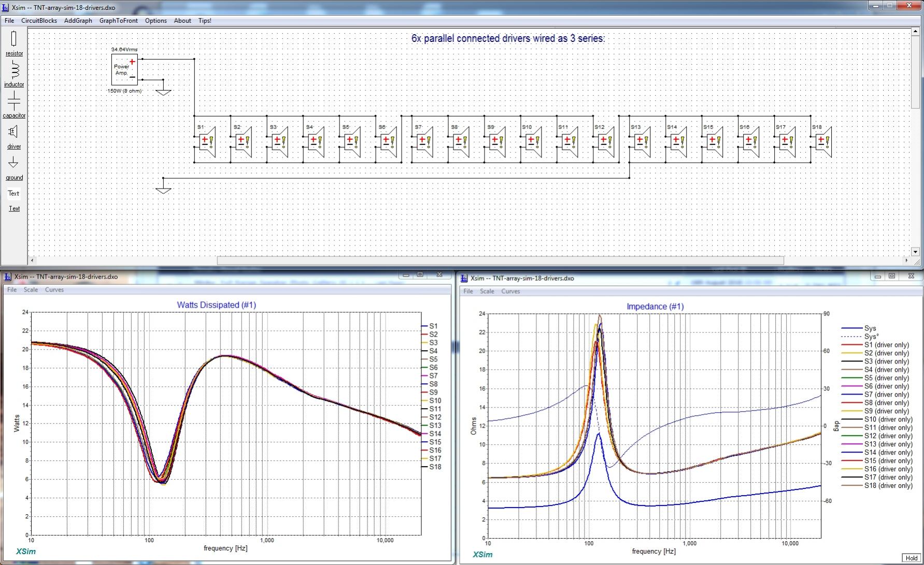This screenshot has height=565, width=924.
Task: Select the Sys legend entry in Impedance graph
Action: pos(859,328)
